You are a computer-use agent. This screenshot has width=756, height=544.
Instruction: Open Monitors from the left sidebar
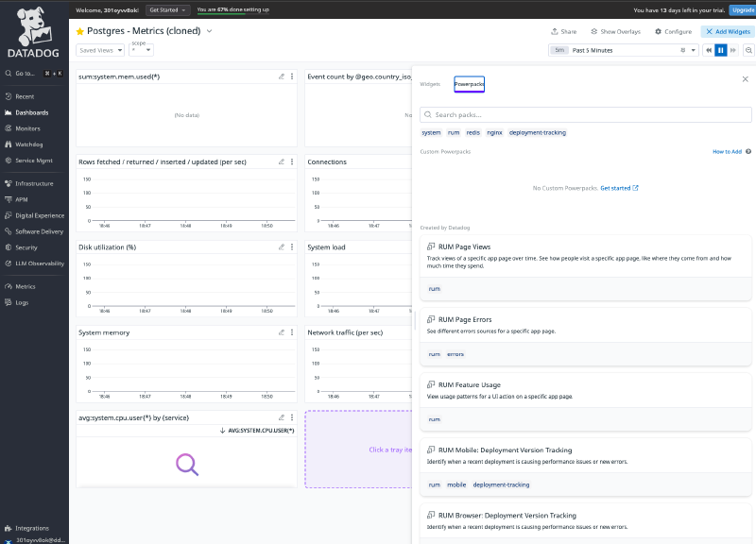click(x=27, y=128)
